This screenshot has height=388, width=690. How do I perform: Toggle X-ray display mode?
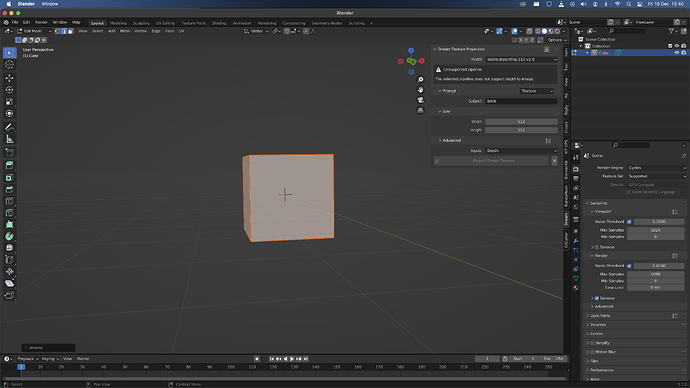(529, 31)
